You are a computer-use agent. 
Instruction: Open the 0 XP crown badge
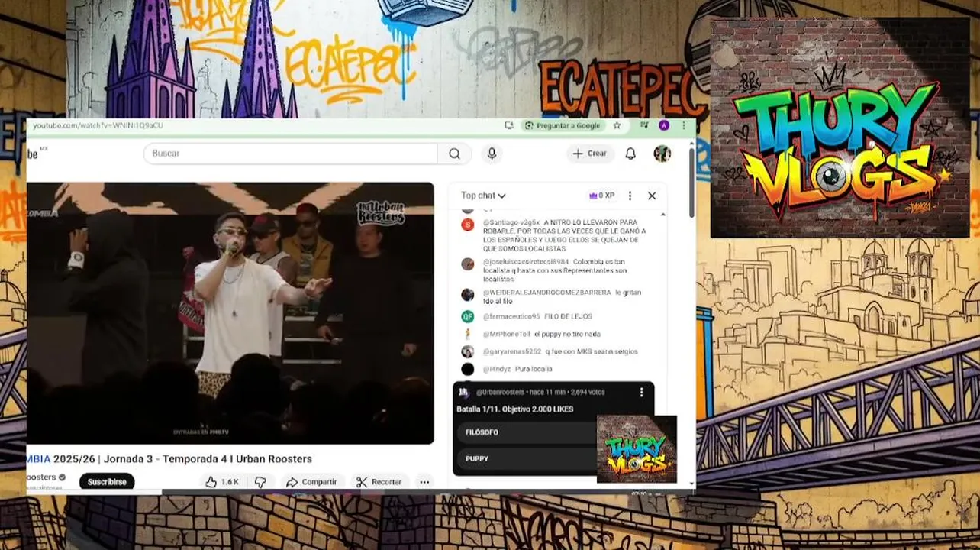click(x=601, y=196)
